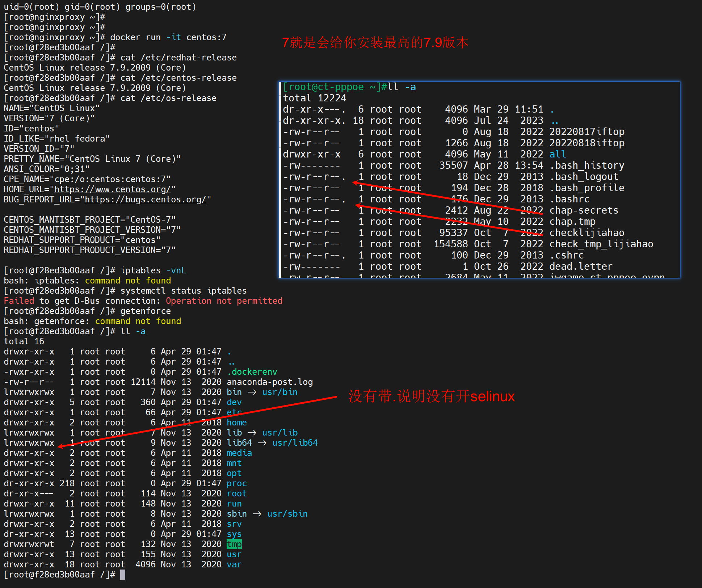This screenshot has width=702, height=588.
Task: Click the dead.letter file in inset
Action: [581, 266]
